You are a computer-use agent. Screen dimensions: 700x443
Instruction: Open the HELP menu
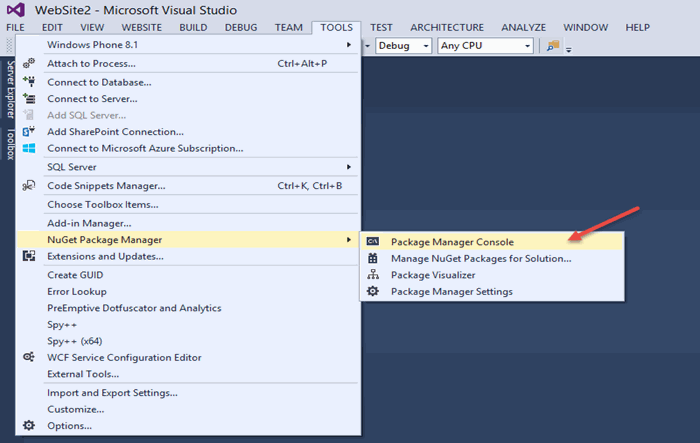(638, 28)
